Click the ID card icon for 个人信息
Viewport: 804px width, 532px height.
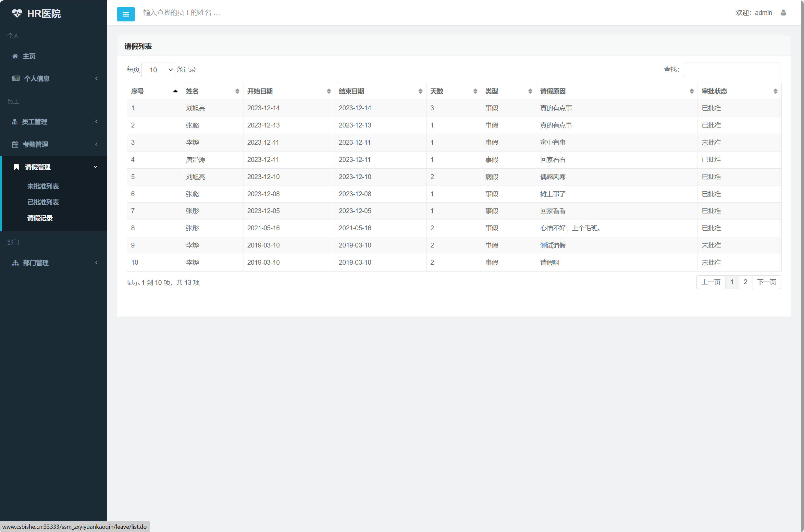pyautogui.click(x=16, y=79)
